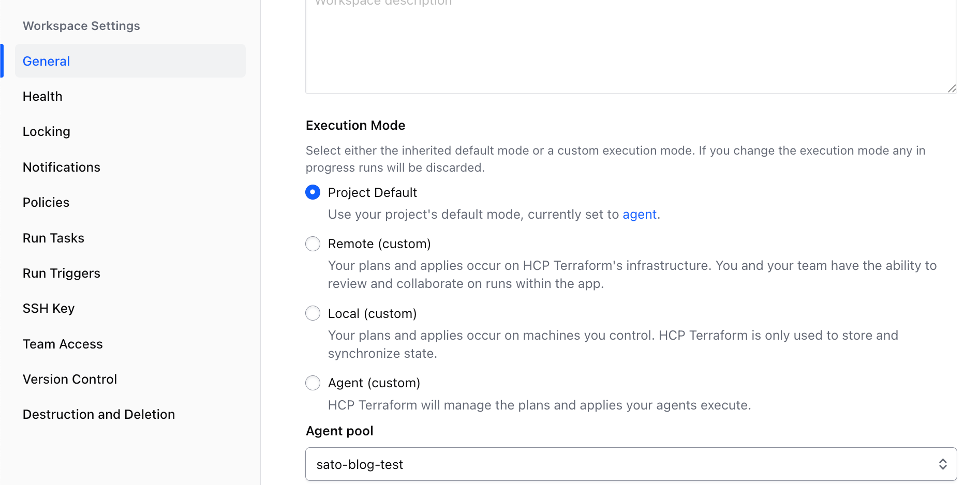This screenshot has width=980, height=485.
Task: Click the Agent pool label
Action: coord(339,431)
